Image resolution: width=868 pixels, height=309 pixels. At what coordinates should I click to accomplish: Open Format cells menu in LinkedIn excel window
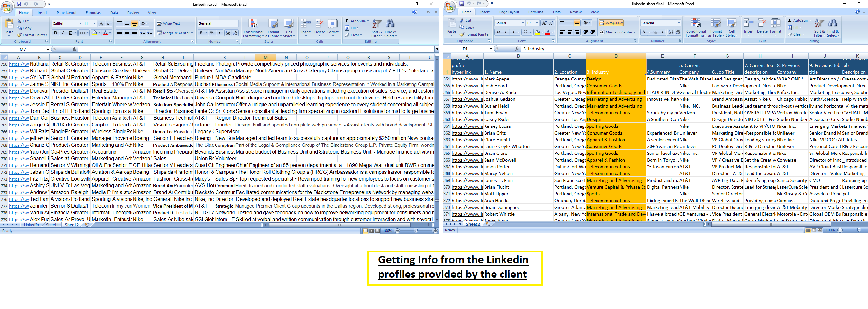tap(333, 28)
